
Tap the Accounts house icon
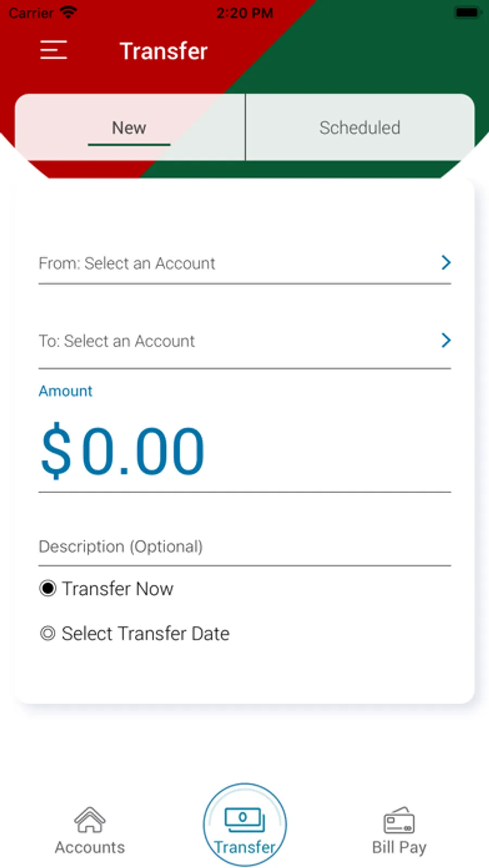90,820
